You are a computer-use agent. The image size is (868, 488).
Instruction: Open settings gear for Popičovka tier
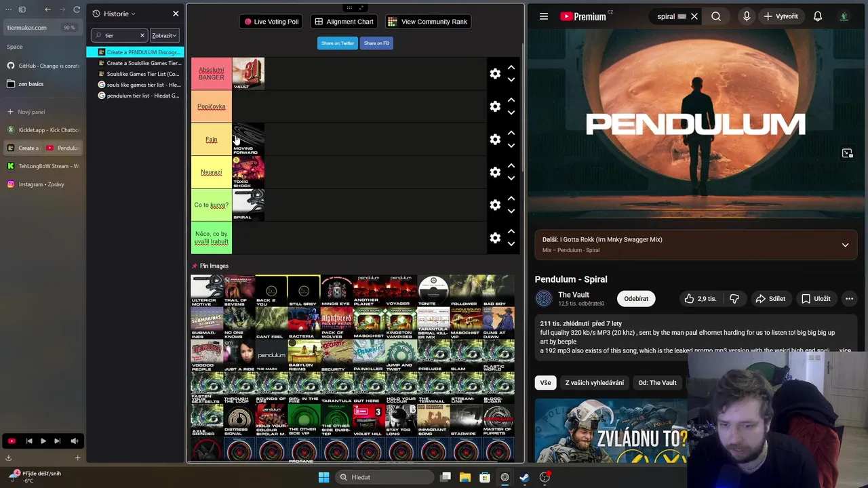click(495, 106)
